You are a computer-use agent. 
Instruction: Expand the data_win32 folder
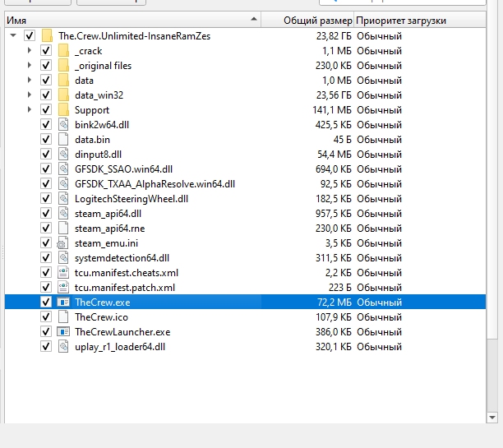pos(30,95)
